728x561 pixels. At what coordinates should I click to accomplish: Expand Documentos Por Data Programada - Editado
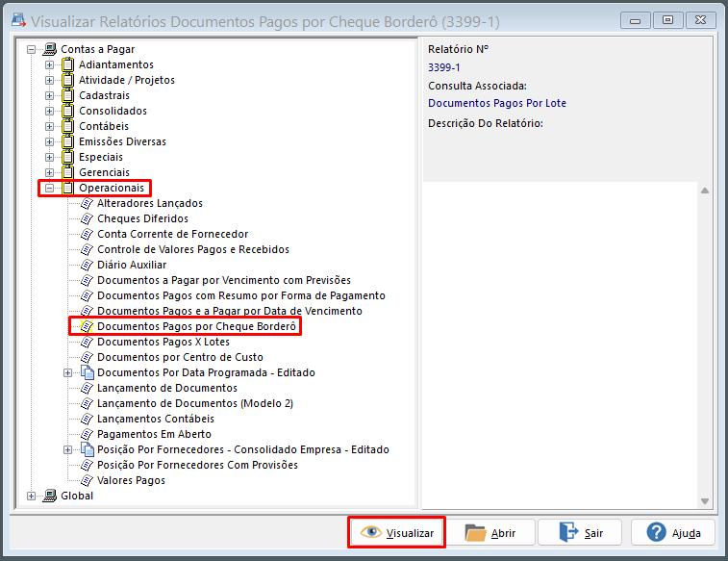[67, 372]
